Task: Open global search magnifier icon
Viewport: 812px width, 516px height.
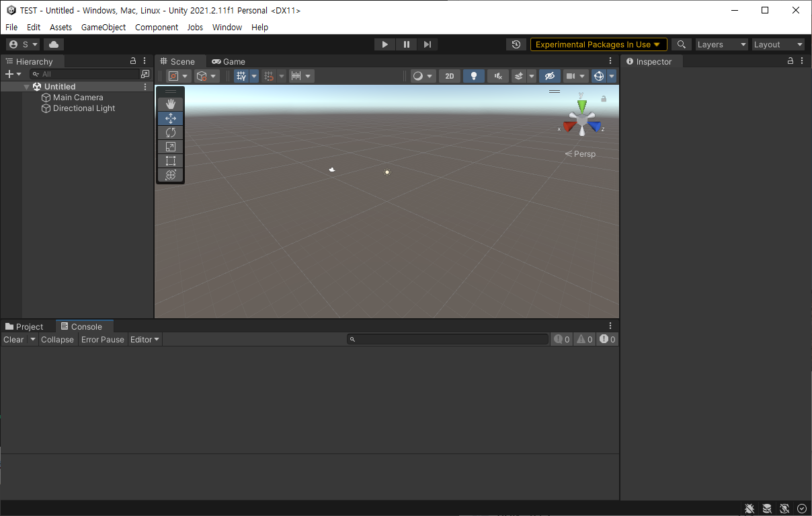Action: 682,44
